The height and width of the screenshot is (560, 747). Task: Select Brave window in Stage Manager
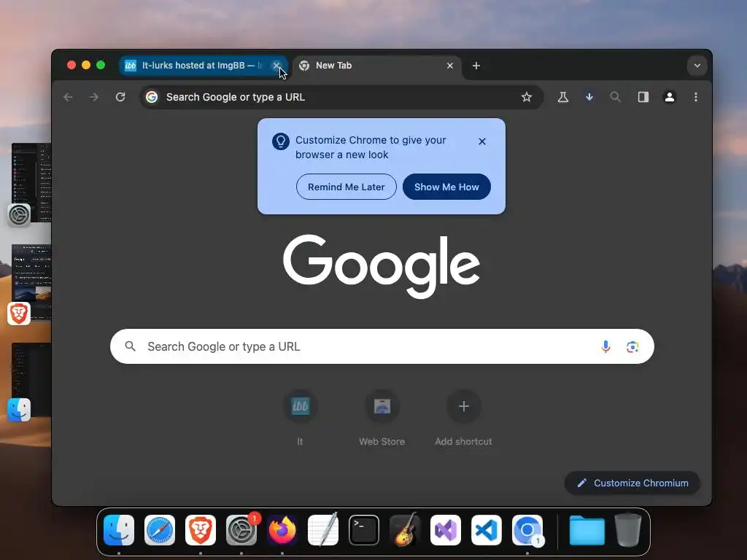point(31,283)
